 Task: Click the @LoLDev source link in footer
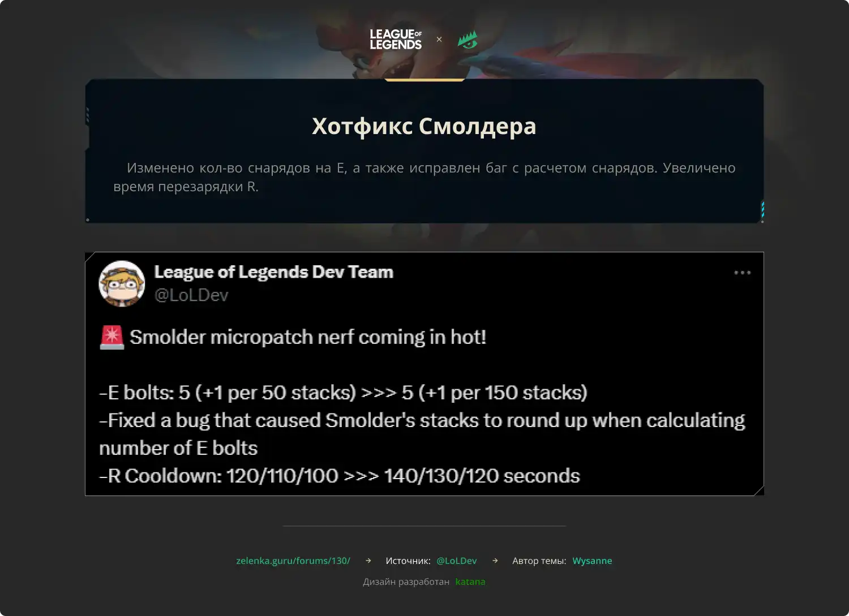[457, 561]
